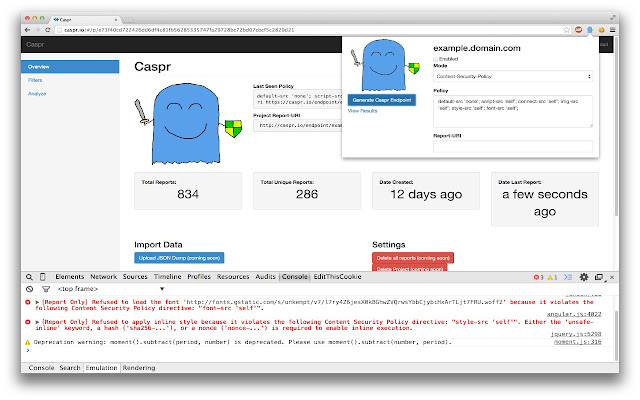Click the Generate Caspr Endpoint button
The width and height of the screenshot is (640, 400).
point(382,100)
